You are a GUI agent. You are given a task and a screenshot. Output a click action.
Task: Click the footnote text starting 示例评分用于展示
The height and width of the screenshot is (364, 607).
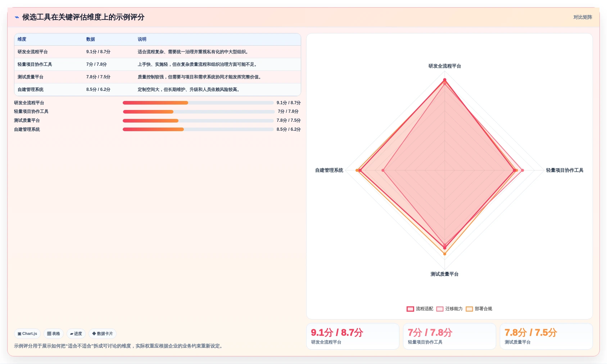[x=119, y=346]
